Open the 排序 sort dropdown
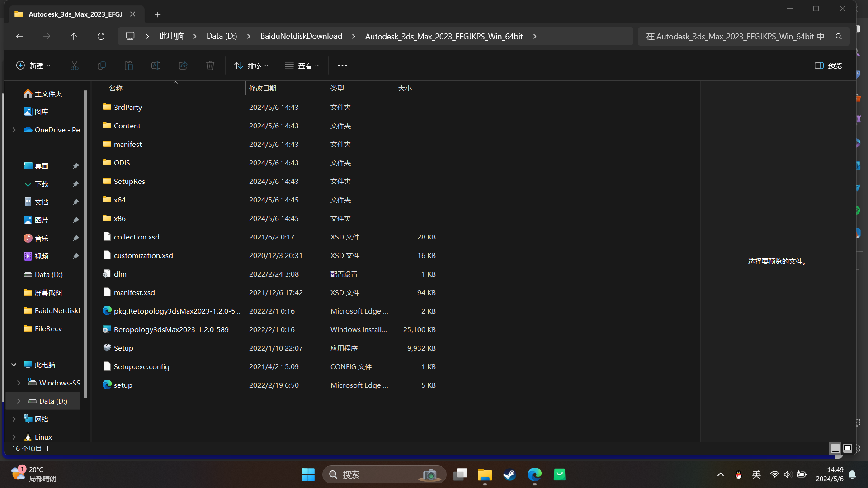This screenshot has height=488, width=868. (251, 66)
